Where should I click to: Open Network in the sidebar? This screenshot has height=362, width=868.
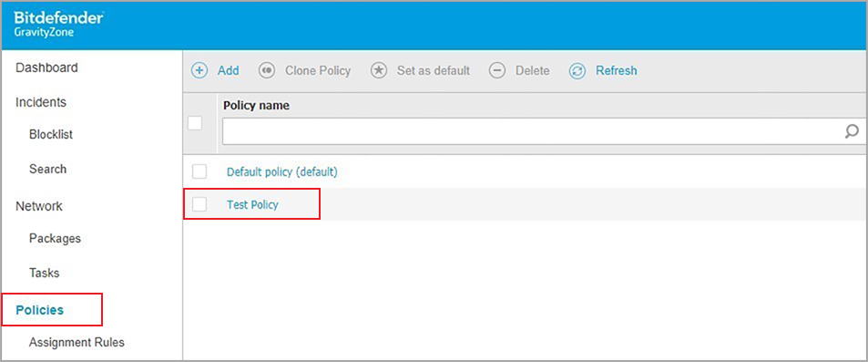[x=39, y=206]
